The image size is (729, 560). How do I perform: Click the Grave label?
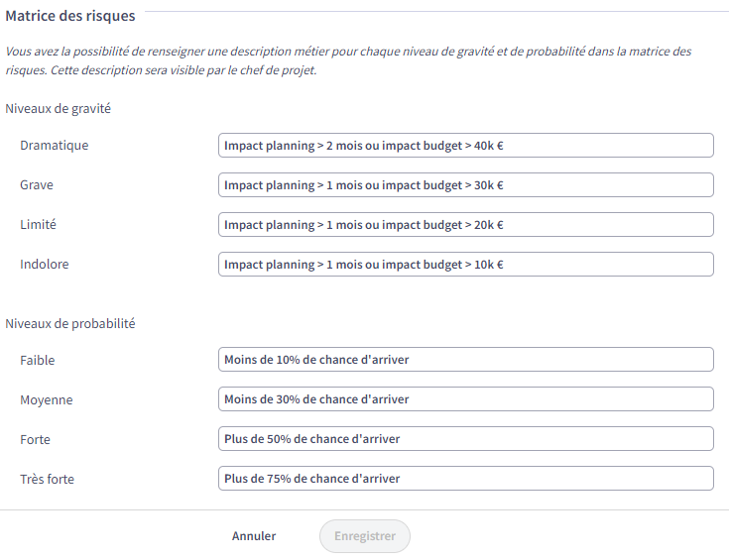point(37,185)
